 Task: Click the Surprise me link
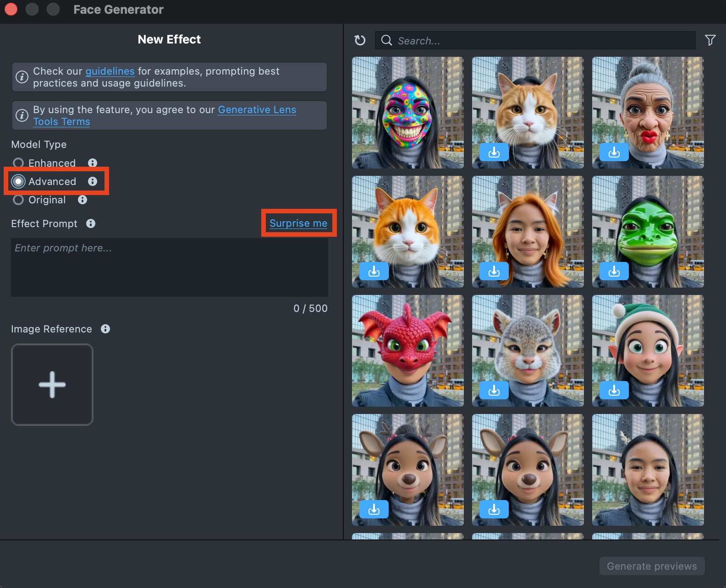(x=298, y=223)
